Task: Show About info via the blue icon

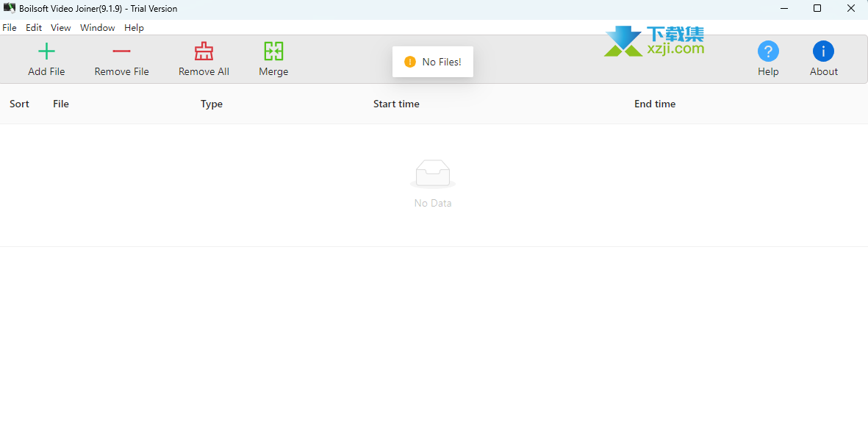Action: click(x=823, y=51)
